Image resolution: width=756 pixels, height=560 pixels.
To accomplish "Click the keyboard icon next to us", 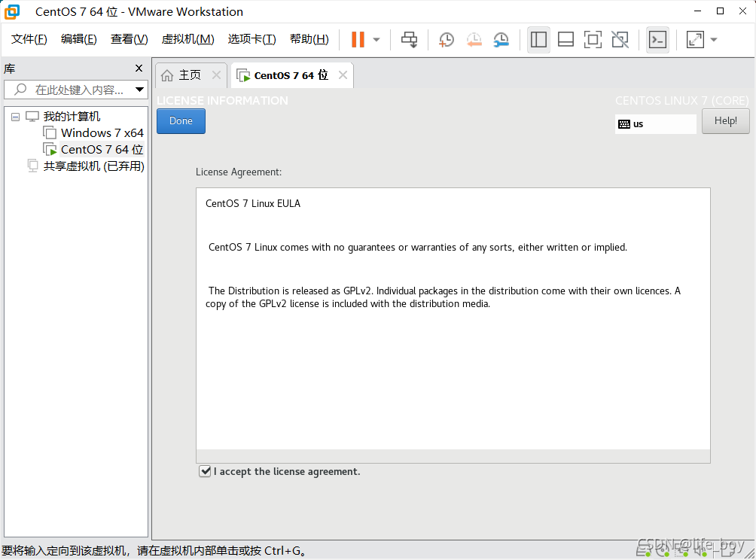I will pos(624,124).
